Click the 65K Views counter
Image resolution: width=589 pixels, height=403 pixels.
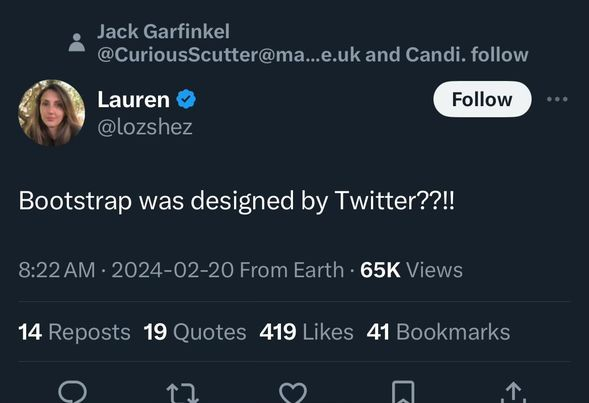(411, 270)
